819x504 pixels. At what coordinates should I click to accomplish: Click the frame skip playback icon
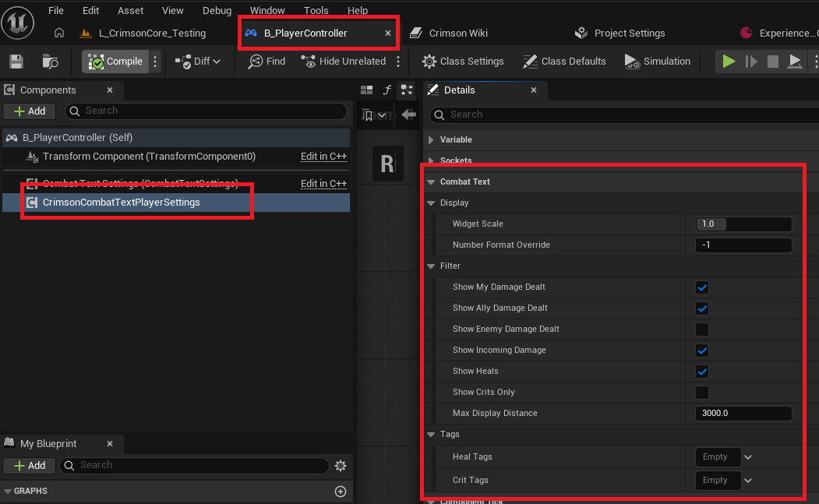click(x=751, y=61)
